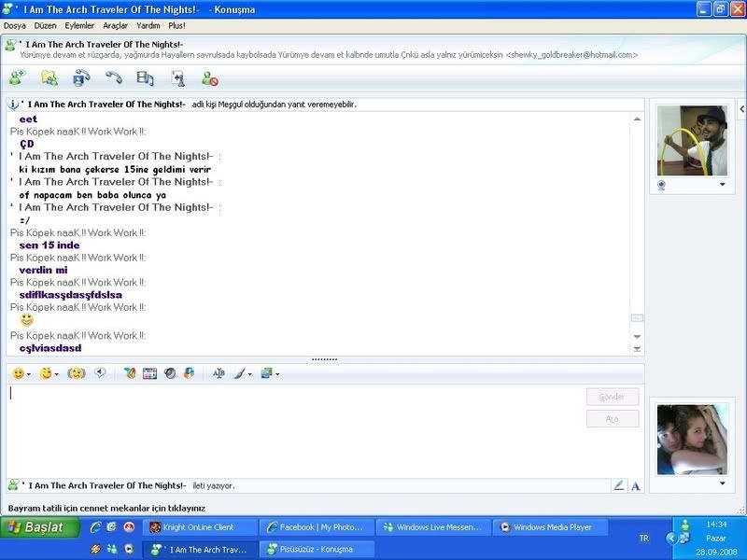Open the grid color picker icon
747x560 pixels.
point(149,374)
